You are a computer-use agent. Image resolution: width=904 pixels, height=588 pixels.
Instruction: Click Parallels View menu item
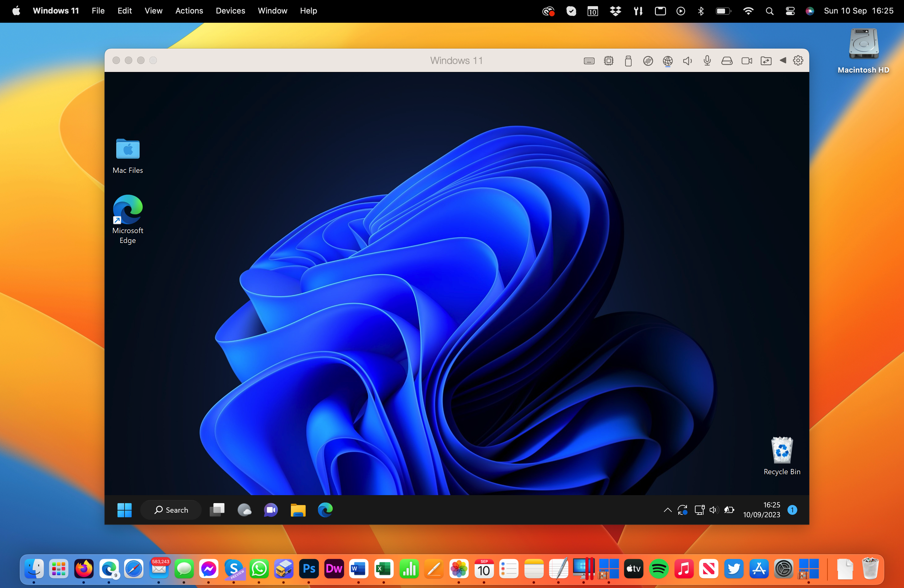(x=153, y=10)
